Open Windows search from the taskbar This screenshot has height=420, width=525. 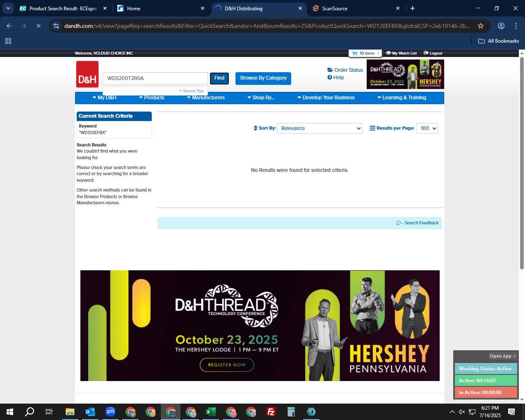click(30, 412)
